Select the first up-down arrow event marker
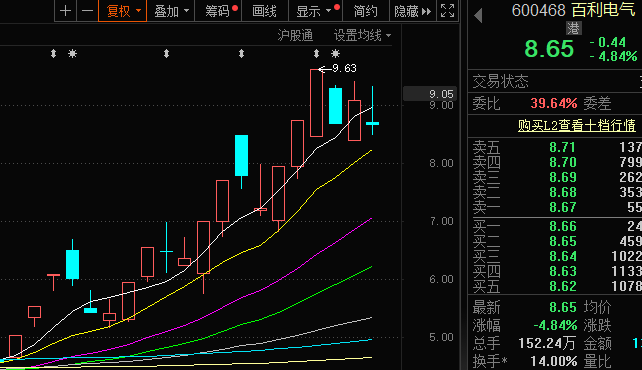Screen dimensions: 642x370 point(53,54)
